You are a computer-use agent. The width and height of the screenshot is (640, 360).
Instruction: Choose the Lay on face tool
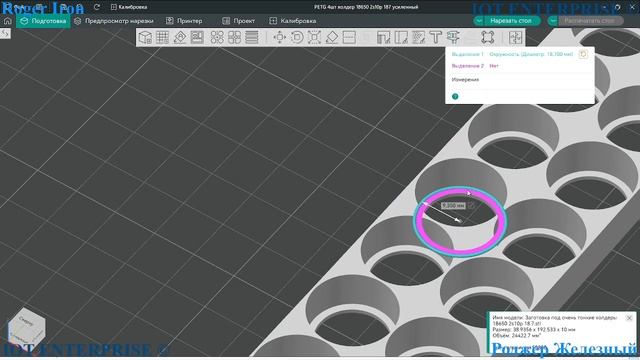[x=332, y=37]
